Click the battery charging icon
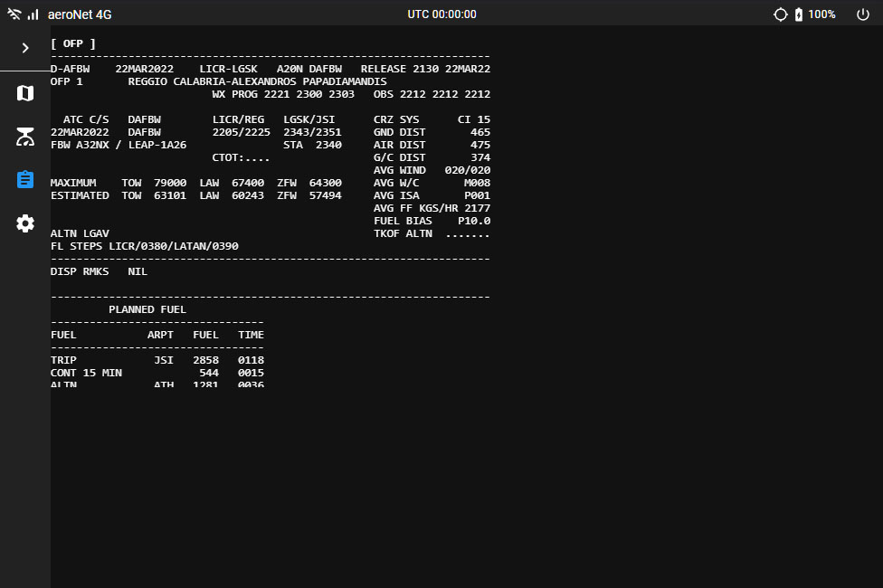Image resolution: width=883 pixels, height=588 pixels. pyautogui.click(x=798, y=14)
